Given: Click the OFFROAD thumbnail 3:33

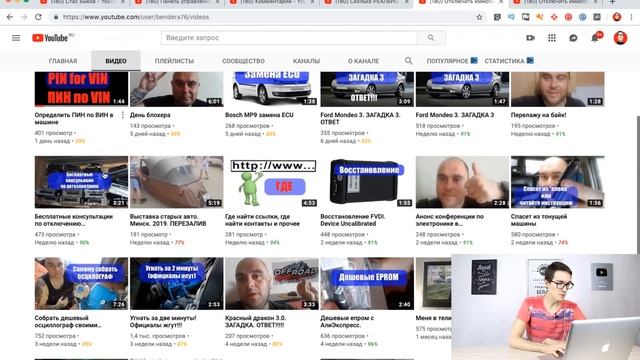Looking at the screenshot, I should pos(271,283).
